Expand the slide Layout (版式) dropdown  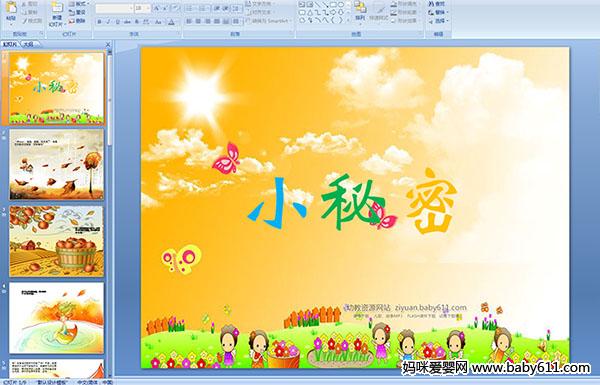79,3
